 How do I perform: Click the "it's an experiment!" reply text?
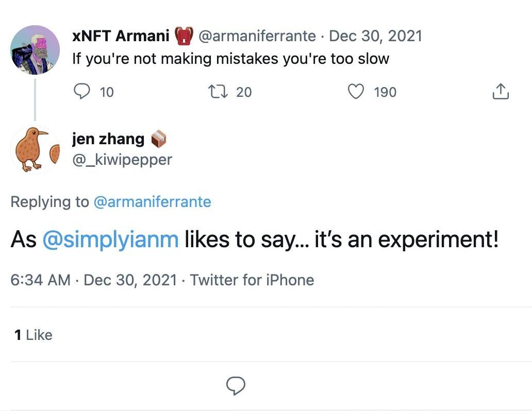click(x=406, y=240)
